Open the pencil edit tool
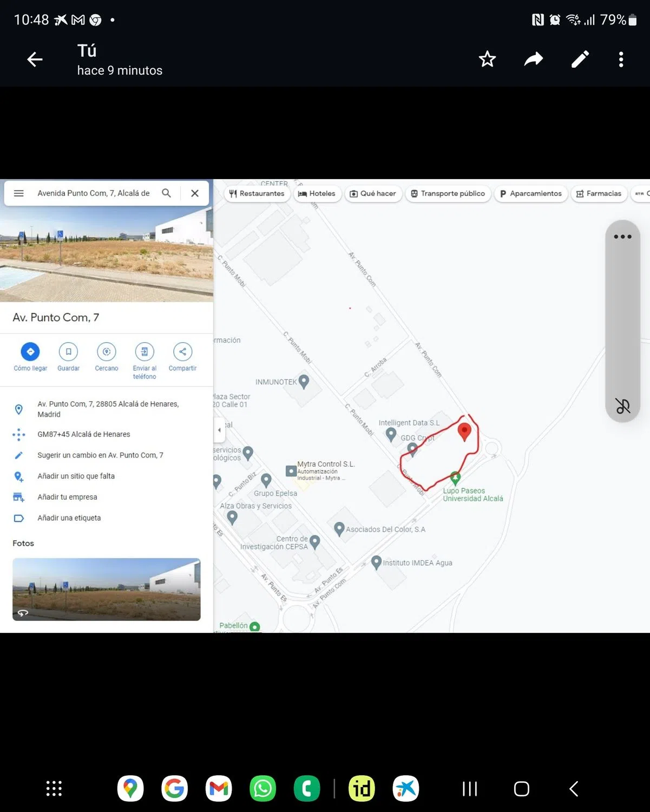 (x=580, y=59)
